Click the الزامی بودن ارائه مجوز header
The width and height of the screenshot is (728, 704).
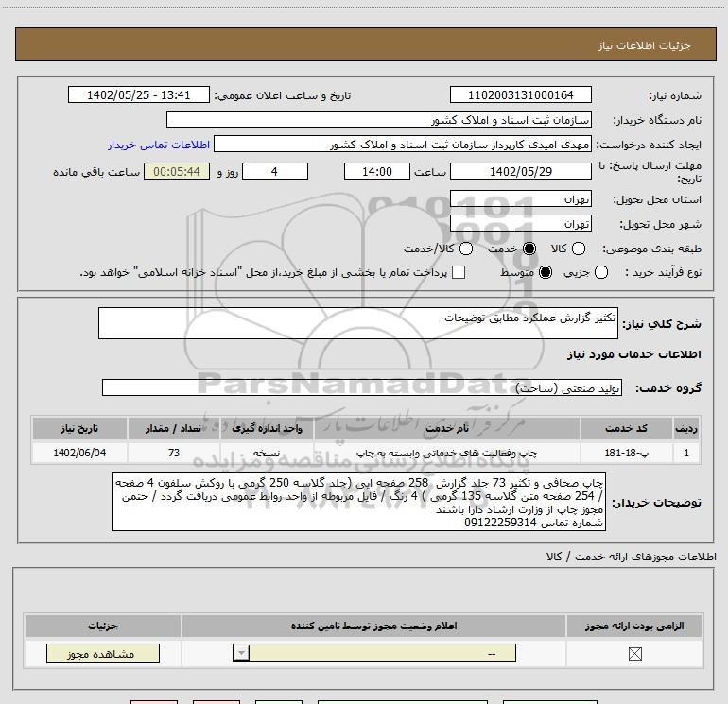click(634, 626)
